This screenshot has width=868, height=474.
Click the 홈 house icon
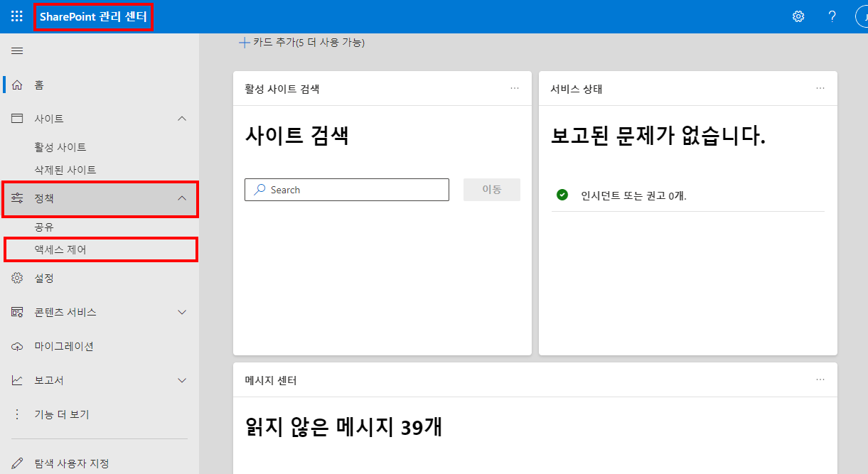(17, 85)
